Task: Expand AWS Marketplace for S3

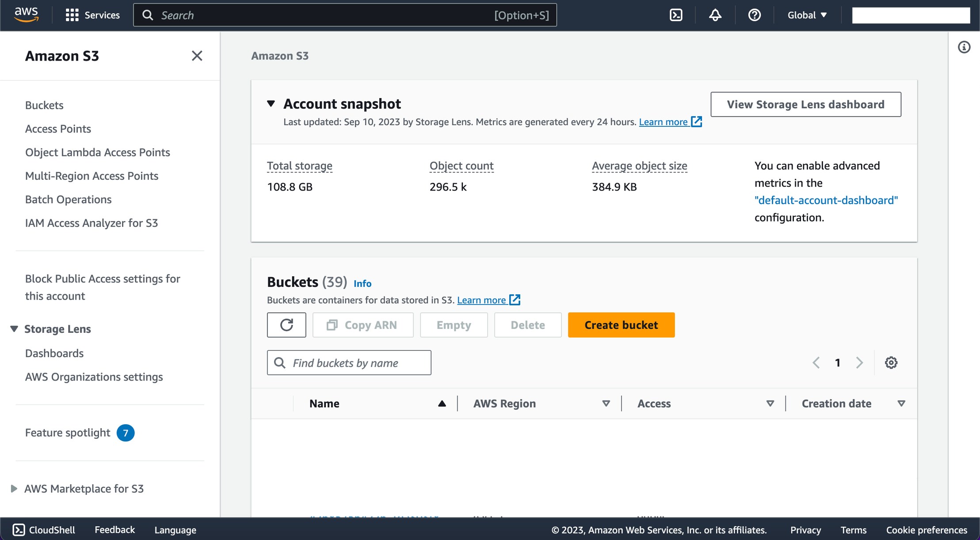Action: click(14, 489)
